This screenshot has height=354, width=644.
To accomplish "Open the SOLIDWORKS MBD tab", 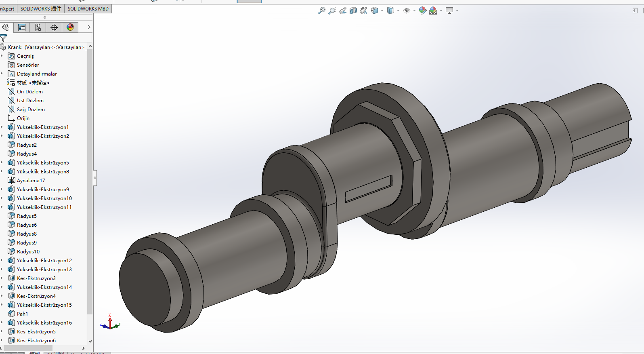I will (88, 8).
